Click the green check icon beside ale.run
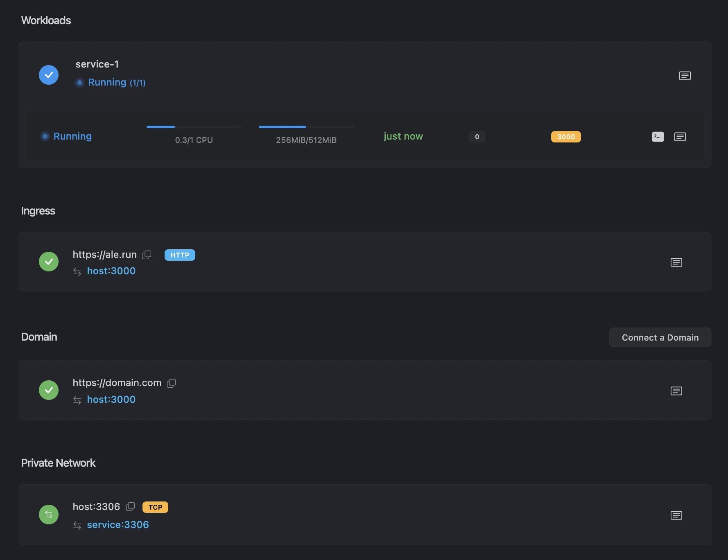This screenshot has width=728, height=560. [48, 261]
